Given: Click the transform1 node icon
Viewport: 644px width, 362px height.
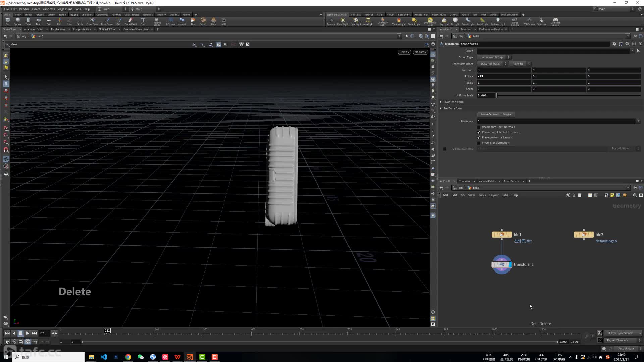Looking at the screenshot, I should [502, 264].
